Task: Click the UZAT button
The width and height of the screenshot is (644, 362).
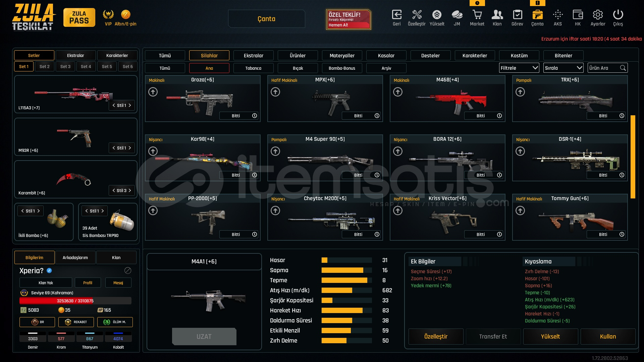Action: (x=204, y=337)
